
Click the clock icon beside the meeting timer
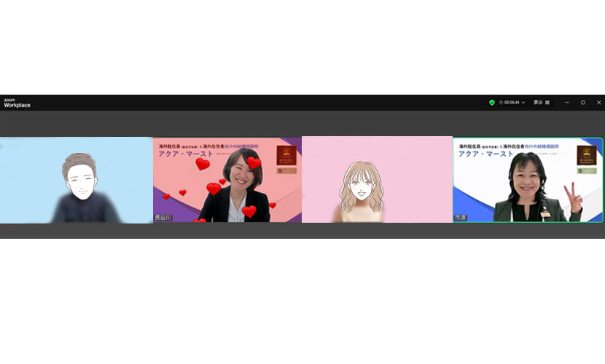[x=501, y=103]
